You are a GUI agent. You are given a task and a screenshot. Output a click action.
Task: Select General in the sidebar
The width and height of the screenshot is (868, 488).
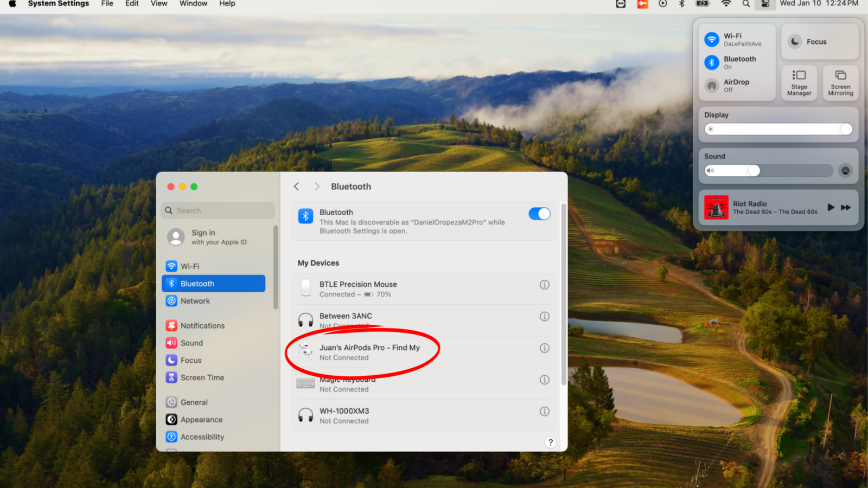click(x=213, y=402)
